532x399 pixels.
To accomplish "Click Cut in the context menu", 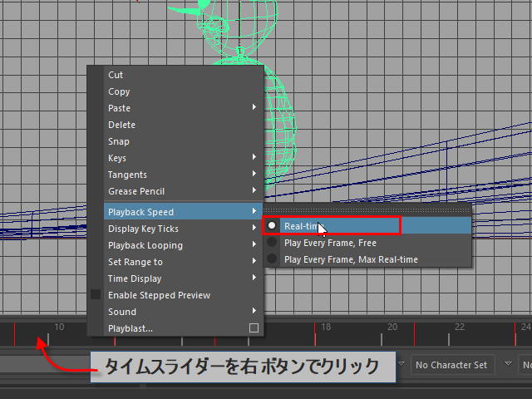I will pyautogui.click(x=116, y=75).
